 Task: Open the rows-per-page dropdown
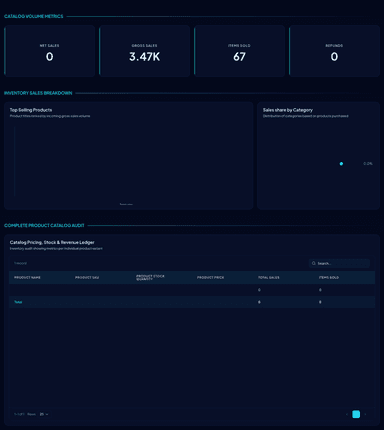[x=44, y=414]
